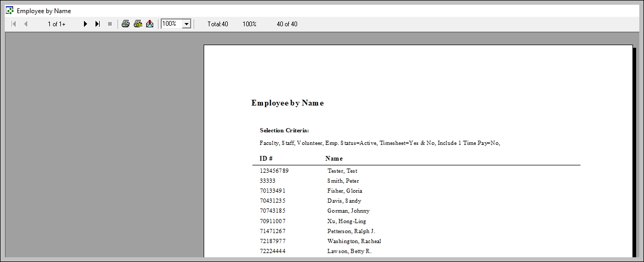Click the name 'Washington, Racheal'
This screenshot has width=644, height=262.
coord(354,241)
